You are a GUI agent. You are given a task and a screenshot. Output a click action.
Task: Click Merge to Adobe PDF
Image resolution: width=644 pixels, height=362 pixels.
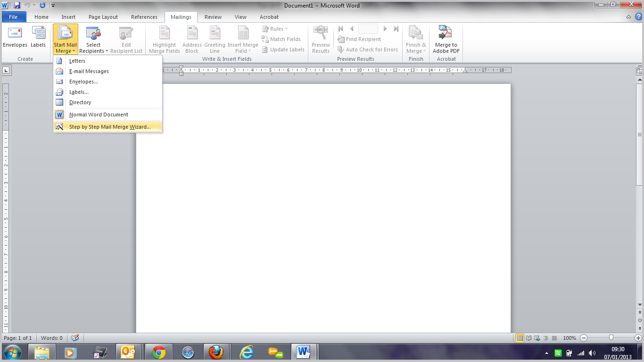446,39
